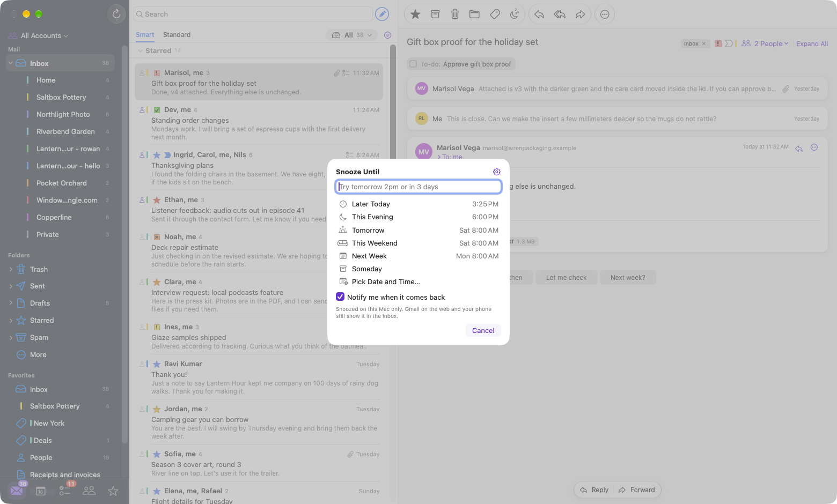Screen dimensions: 837x504
Task: Archive message with toolbar archive icon
Action: [435, 14]
